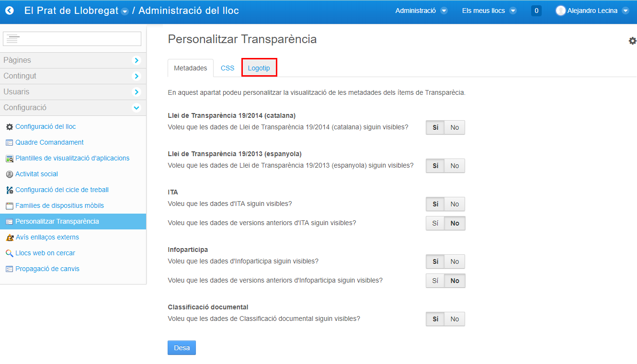Screen dimensions: 637x364
Task: Click the Desa save button
Action: 182,348
